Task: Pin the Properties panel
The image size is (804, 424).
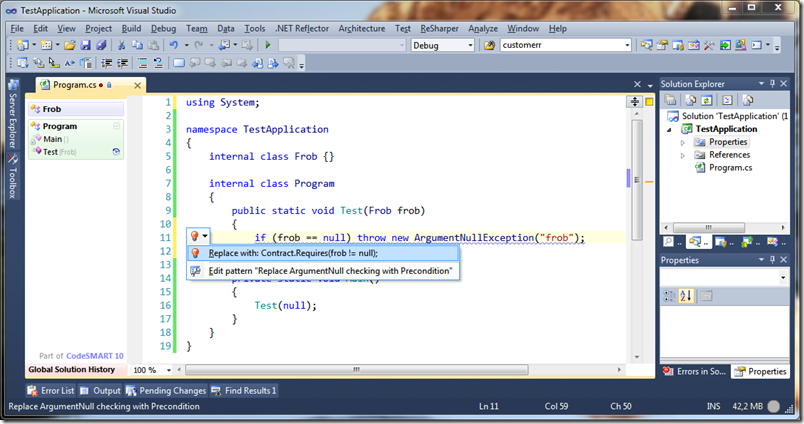Action: (x=773, y=260)
